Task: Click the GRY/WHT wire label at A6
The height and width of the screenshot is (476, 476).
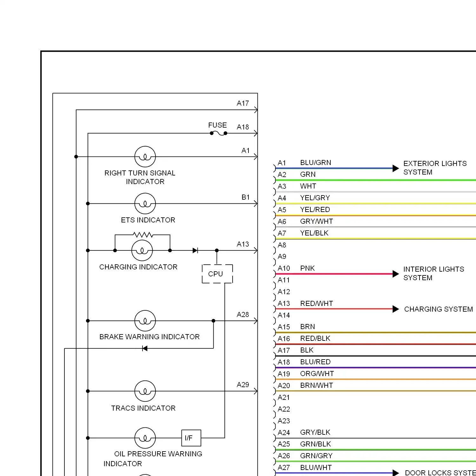Action: click(317, 221)
